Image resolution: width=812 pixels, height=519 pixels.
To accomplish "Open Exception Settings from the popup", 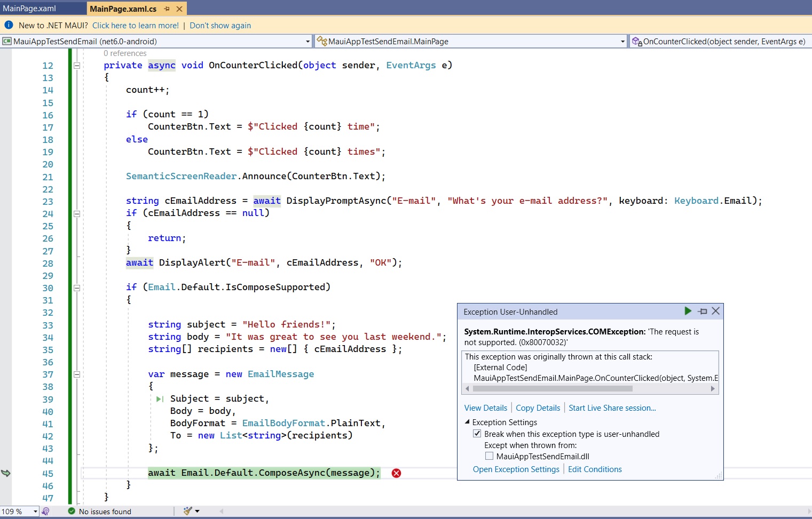I will [515, 469].
